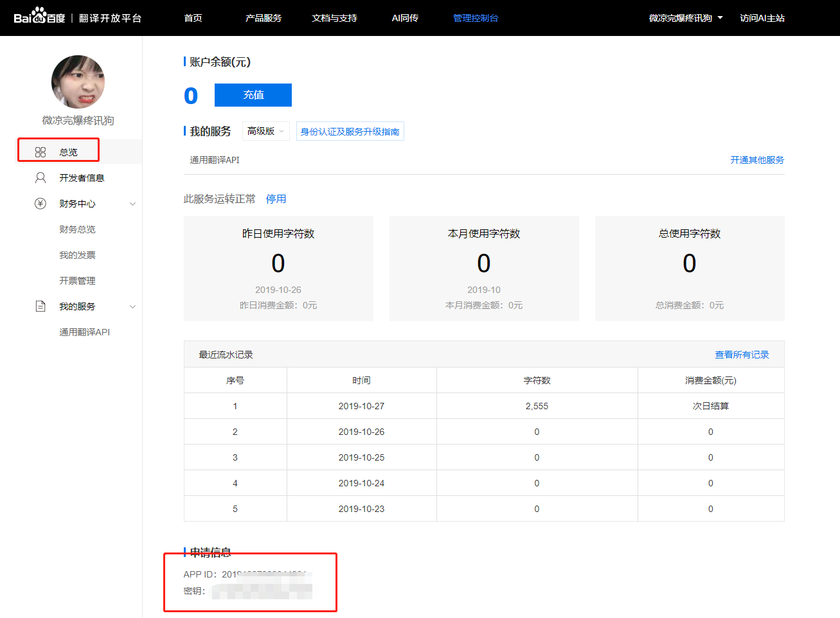The width and height of the screenshot is (840, 618).
Task: Click the 通用翻译API service tab label
Action: (215, 160)
